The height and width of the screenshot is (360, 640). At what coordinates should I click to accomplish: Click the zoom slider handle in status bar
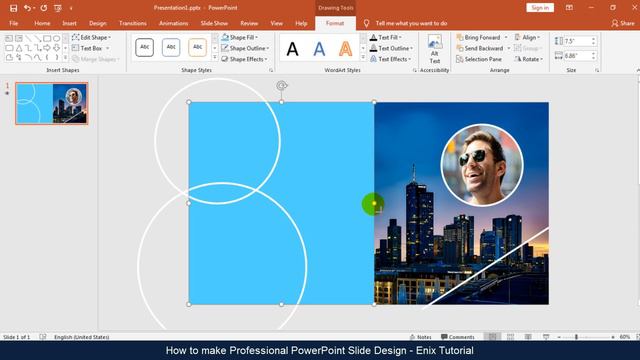click(576, 337)
